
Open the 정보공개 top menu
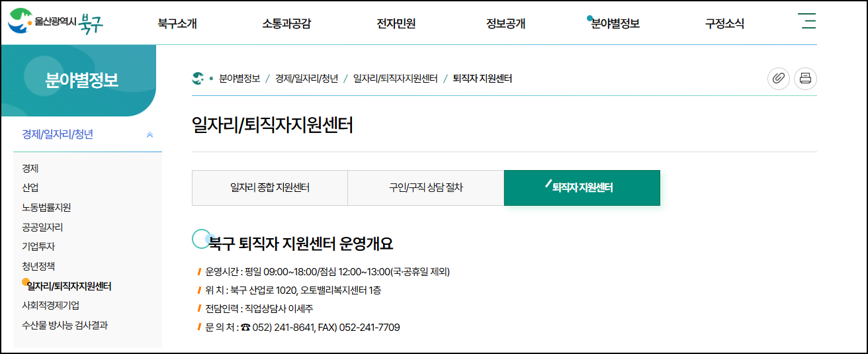pos(505,24)
